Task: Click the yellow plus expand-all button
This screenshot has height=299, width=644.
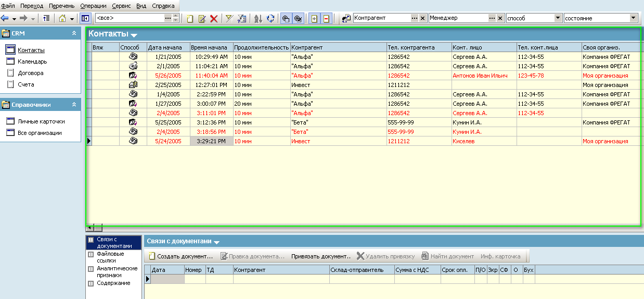Action: click(x=314, y=19)
